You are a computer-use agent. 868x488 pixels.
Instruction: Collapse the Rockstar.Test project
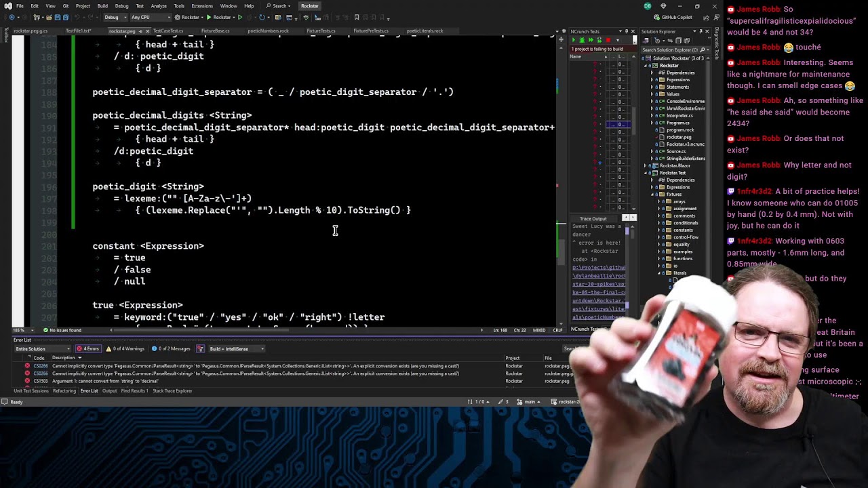coord(646,173)
